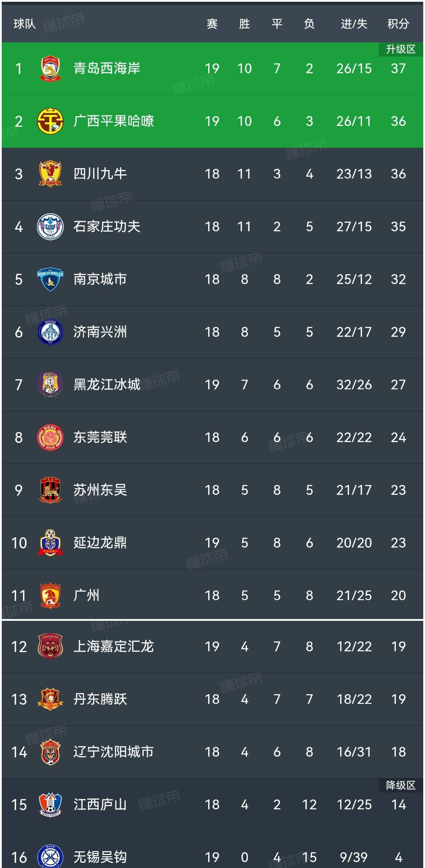This screenshot has height=868, width=425.
Task: Tap the 四川九牛 bull badge icon
Action: (x=50, y=174)
